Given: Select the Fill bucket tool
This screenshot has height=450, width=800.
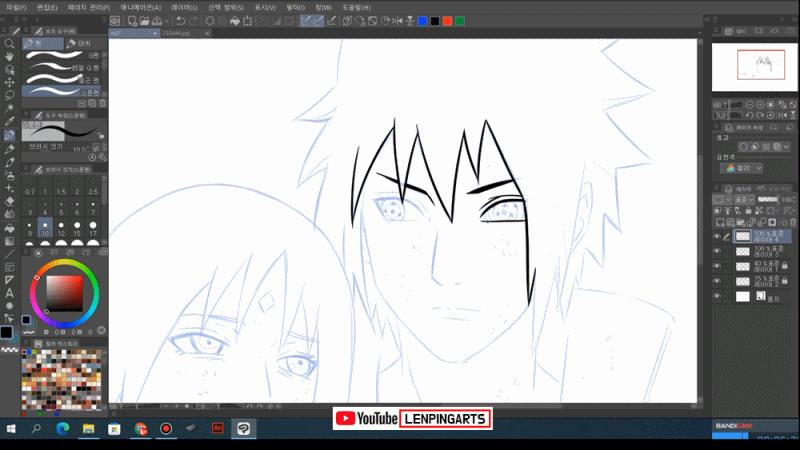Looking at the screenshot, I should pos(9,228).
